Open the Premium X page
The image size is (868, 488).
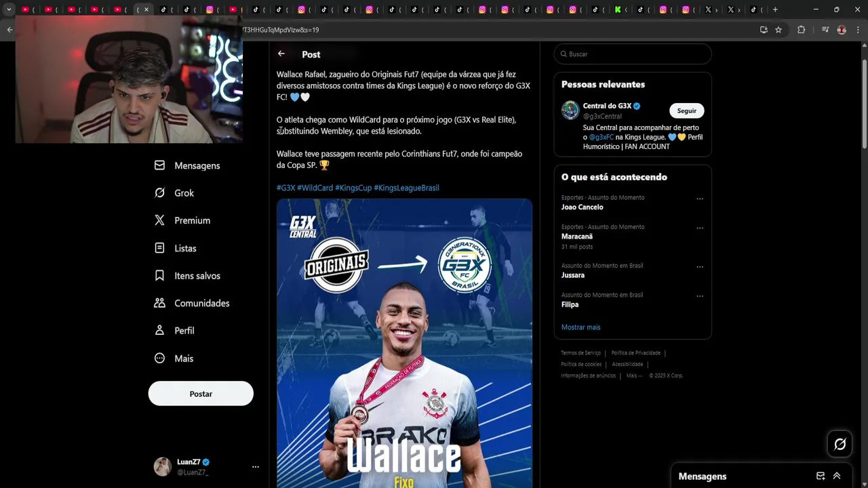(x=182, y=220)
